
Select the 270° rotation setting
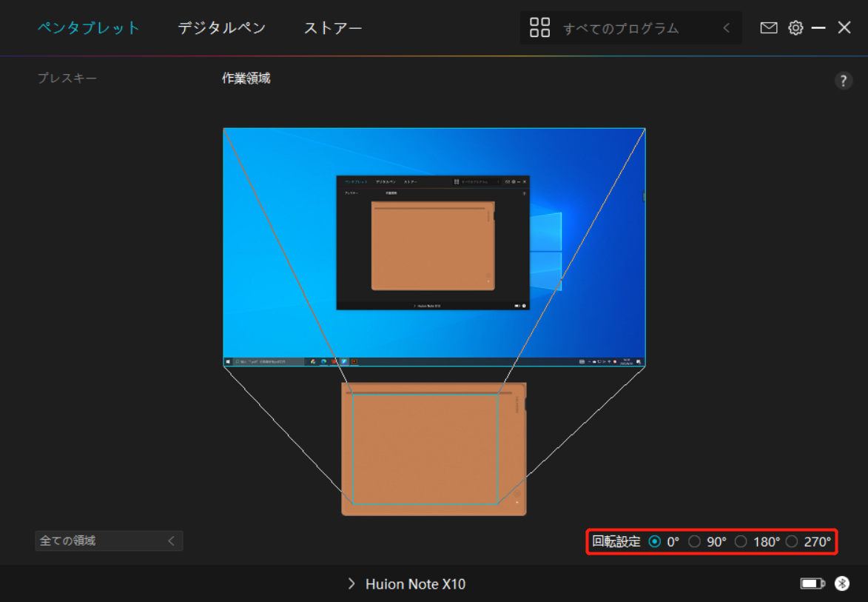(792, 541)
